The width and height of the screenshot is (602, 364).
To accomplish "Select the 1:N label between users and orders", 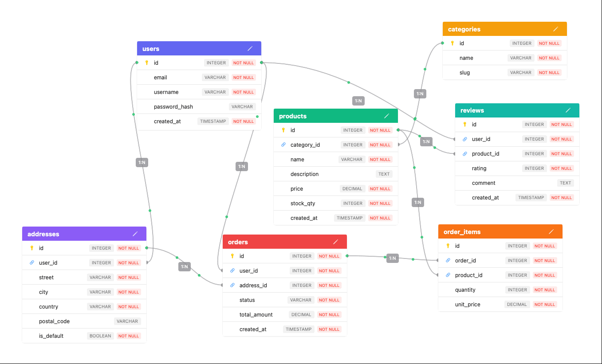I will 242,166.
